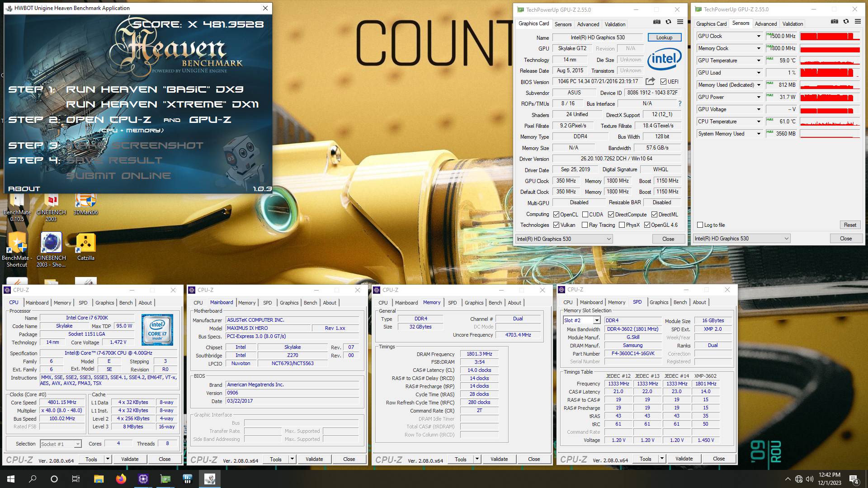The image size is (868, 488).
Task: Click the volume icon in system tray
Action: tap(809, 479)
